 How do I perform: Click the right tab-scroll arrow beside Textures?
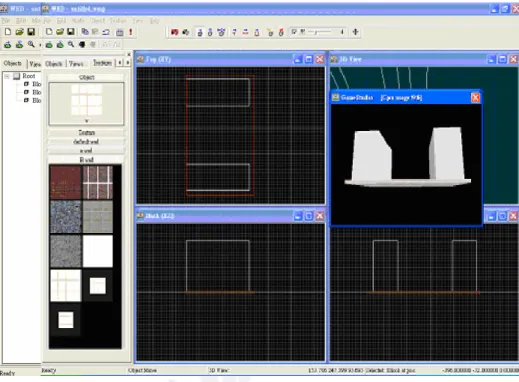pos(127,63)
